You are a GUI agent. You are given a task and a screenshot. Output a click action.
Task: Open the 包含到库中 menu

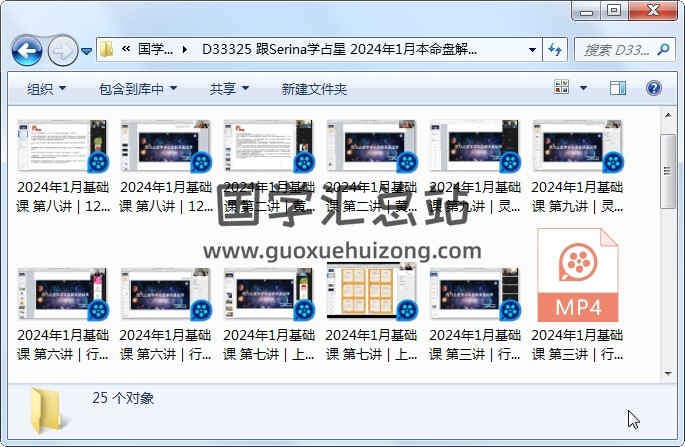tap(138, 89)
